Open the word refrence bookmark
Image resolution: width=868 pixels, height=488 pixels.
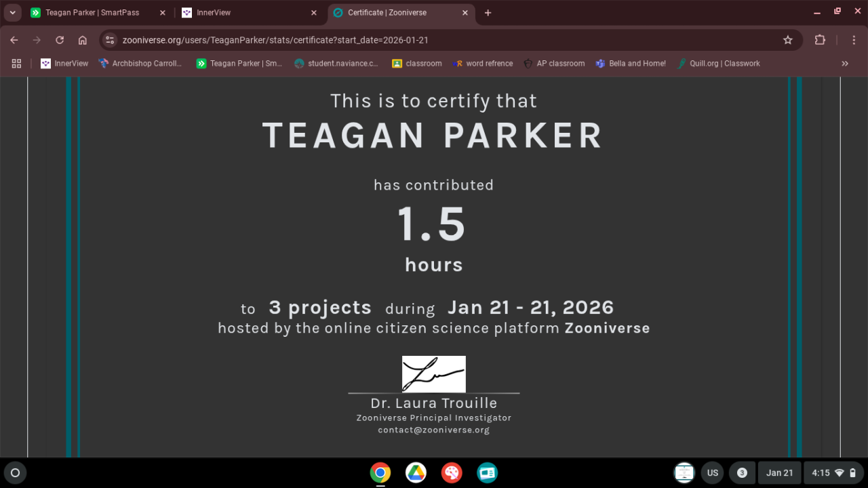tap(482, 63)
